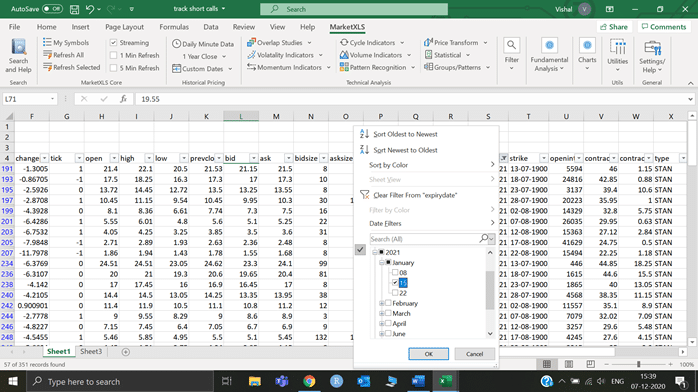Open Volume Indicators menu
698x392 pixels.
point(375,55)
